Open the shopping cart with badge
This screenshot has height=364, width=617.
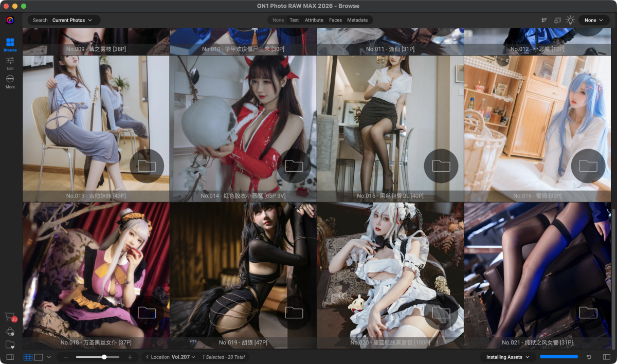(9, 317)
